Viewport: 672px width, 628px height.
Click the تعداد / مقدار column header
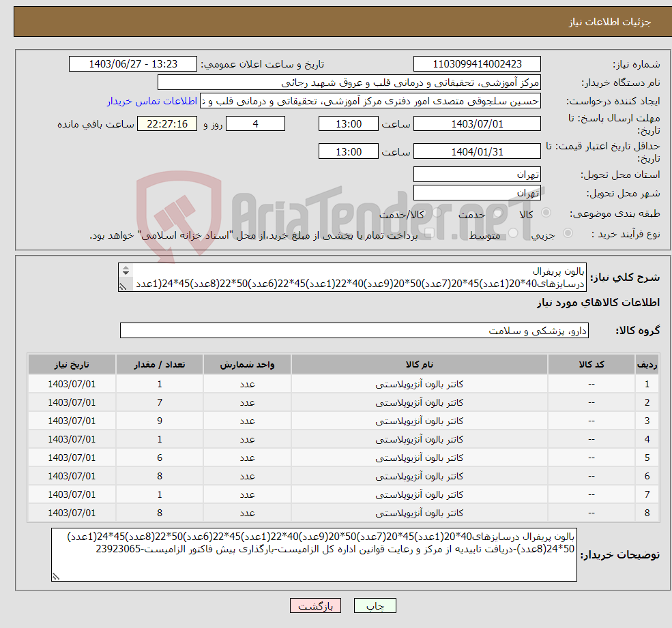click(x=160, y=365)
